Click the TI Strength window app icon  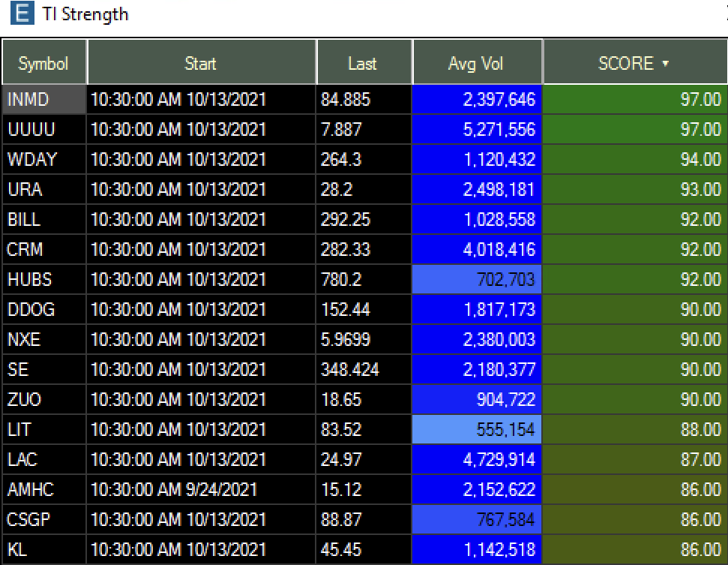point(22,13)
